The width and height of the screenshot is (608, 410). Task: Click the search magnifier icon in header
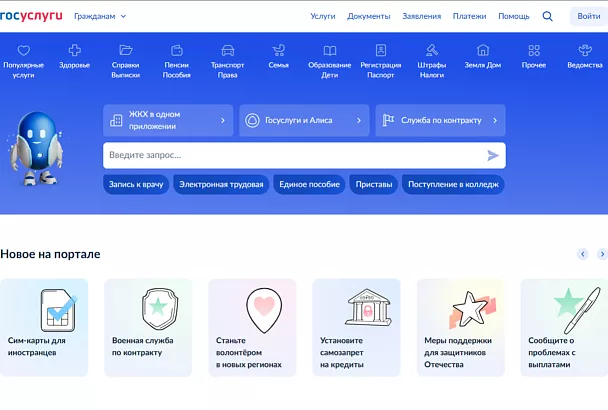click(547, 16)
